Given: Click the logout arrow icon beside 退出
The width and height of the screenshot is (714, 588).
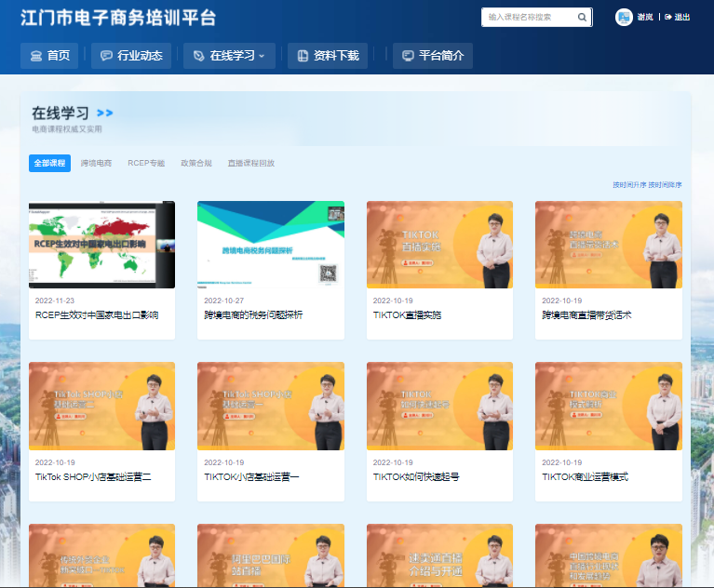Looking at the screenshot, I should pyautogui.click(x=668, y=18).
